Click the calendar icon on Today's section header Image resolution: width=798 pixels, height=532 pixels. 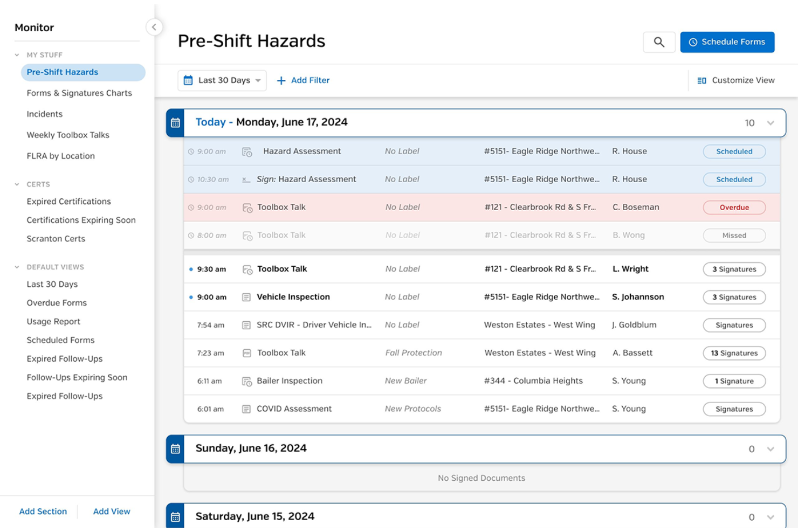[175, 122]
